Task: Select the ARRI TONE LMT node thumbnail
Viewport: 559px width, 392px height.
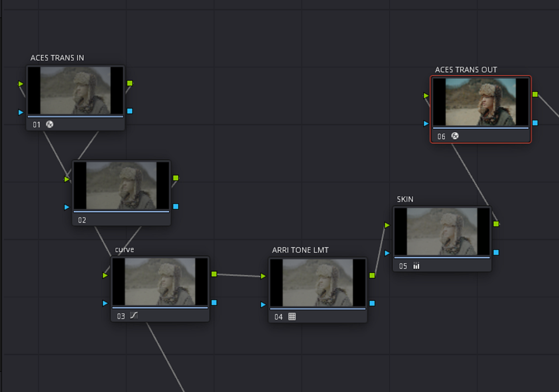Action: pyautogui.click(x=317, y=283)
